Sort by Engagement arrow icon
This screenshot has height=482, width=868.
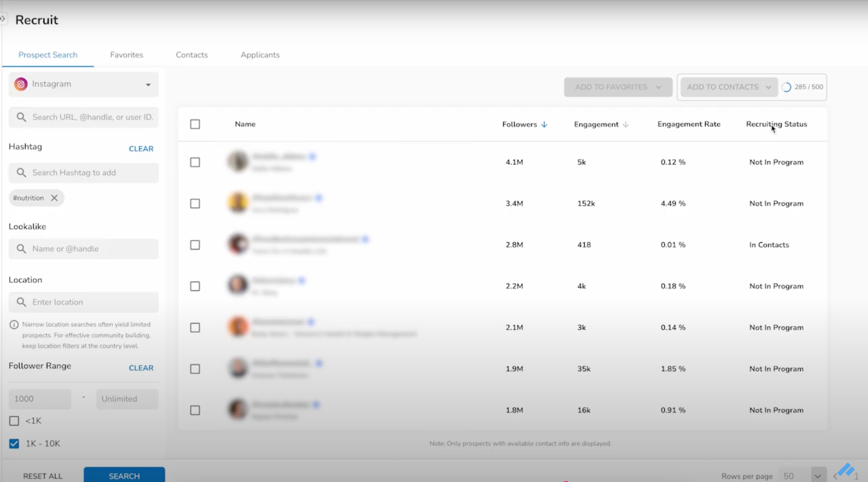pyautogui.click(x=626, y=124)
